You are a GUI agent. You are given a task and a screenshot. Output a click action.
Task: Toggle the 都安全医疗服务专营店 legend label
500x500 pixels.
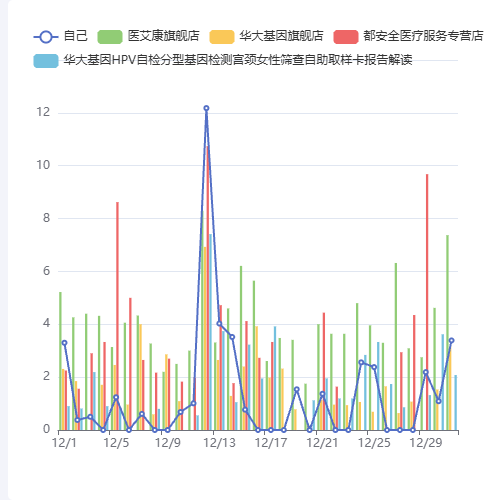[x=423, y=36]
